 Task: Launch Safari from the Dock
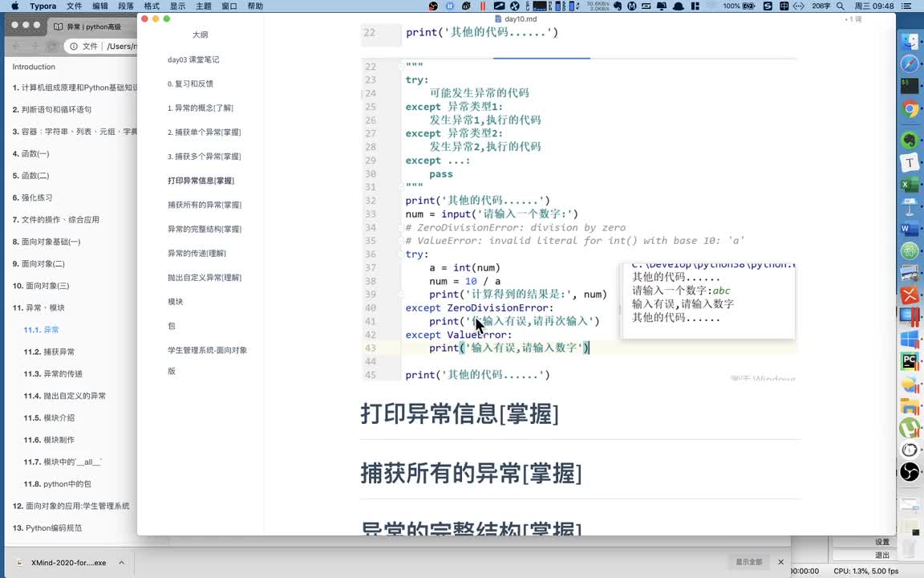pos(910,63)
